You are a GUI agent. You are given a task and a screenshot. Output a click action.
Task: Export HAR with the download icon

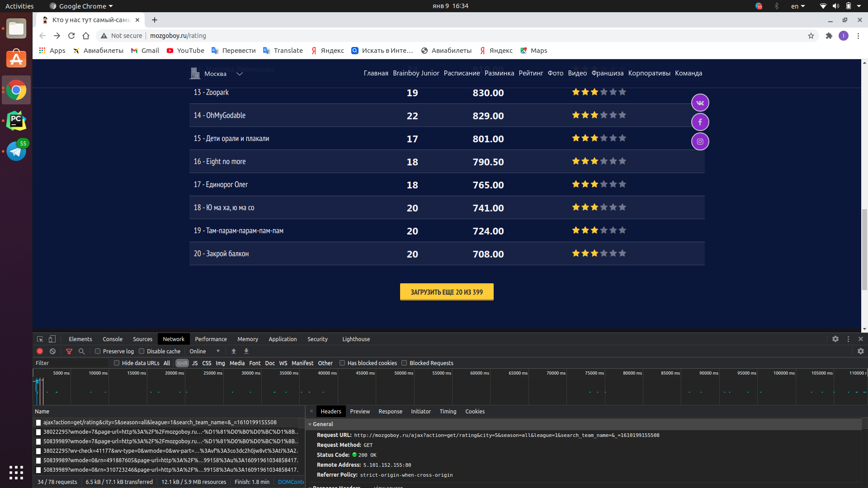click(x=246, y=351)
